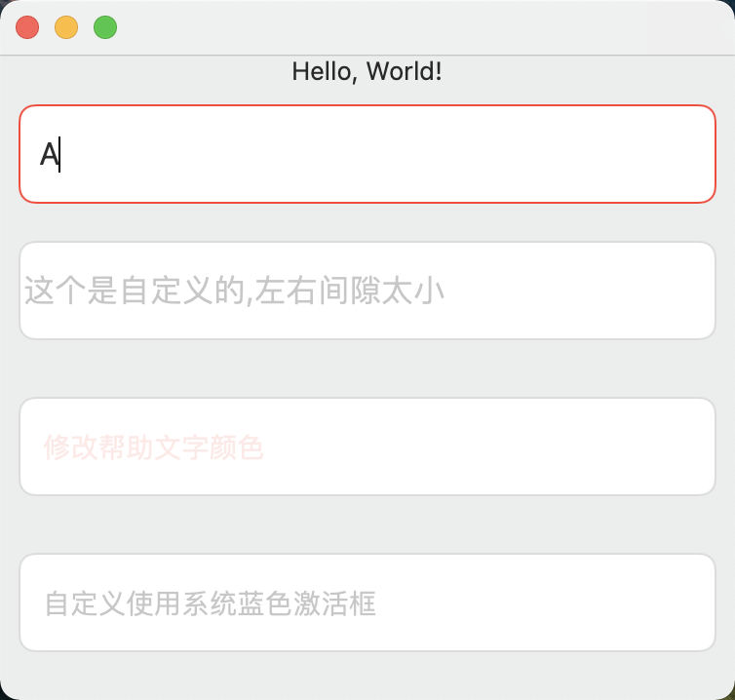This screenshot has width=735, height=700.
Task: Select the field with pink placeholder '修改帮助文字颜色'
Action: pos(367,447)
